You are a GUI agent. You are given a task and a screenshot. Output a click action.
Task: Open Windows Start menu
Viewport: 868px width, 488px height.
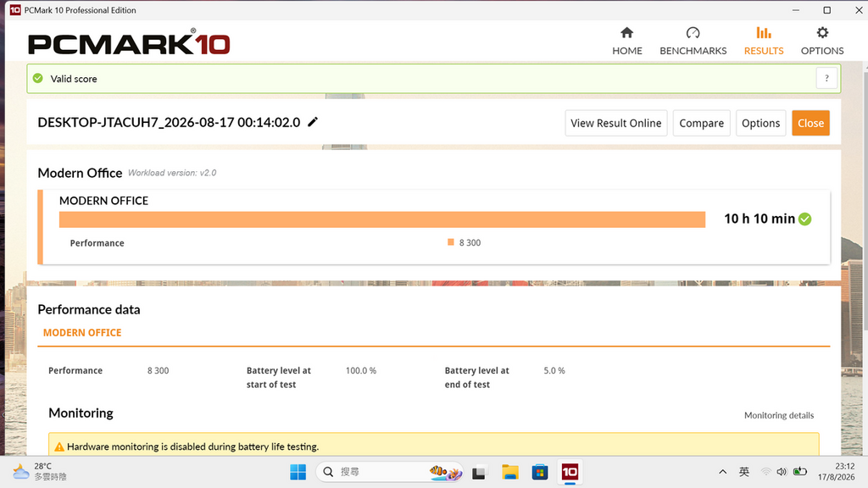click(x=298, y=472)
